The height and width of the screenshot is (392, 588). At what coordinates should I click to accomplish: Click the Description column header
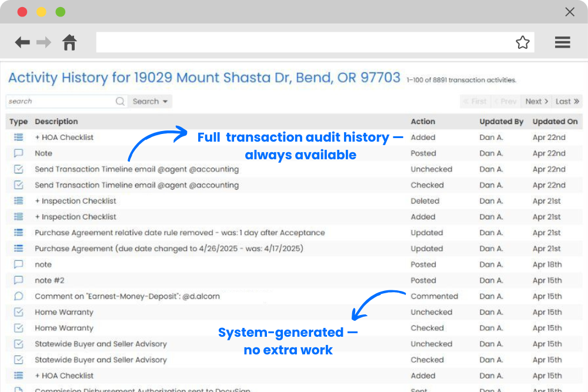(x=56, y=122)
